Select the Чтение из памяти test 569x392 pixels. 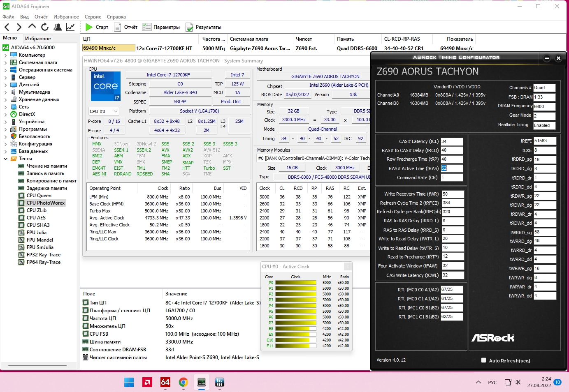pos(43,166)
